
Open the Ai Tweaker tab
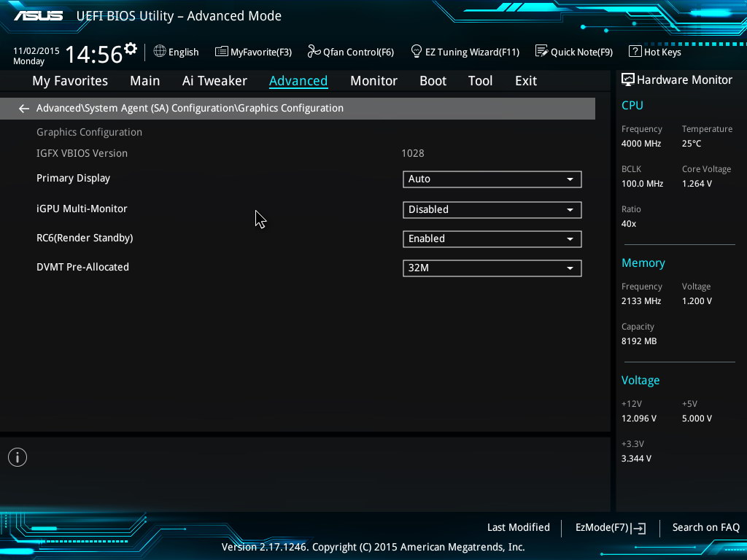pos(214,81)
